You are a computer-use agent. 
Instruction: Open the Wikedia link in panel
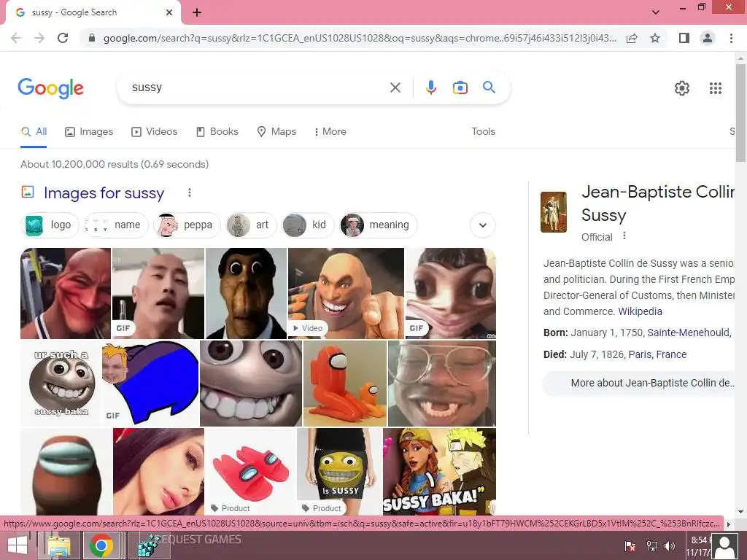coord(640,311)
